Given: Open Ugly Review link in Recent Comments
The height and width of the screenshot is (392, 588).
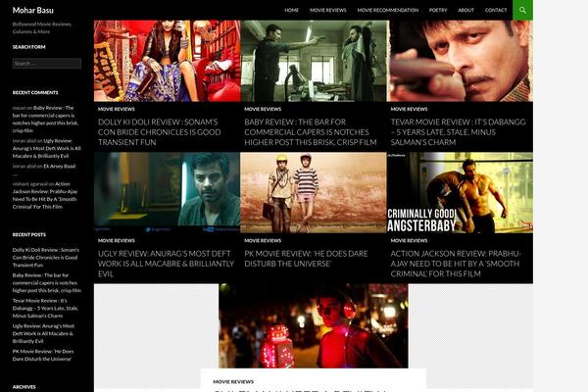Looking at the screenshot, I should pyautogui.click(x=47, y=149).
